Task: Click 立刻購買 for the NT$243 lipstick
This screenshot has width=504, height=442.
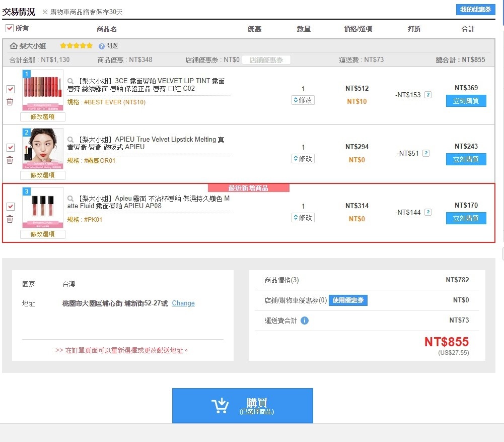Action: 466,160
